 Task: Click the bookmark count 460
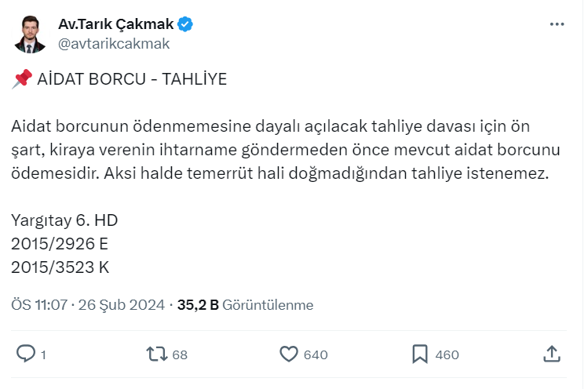coord(447,354)
